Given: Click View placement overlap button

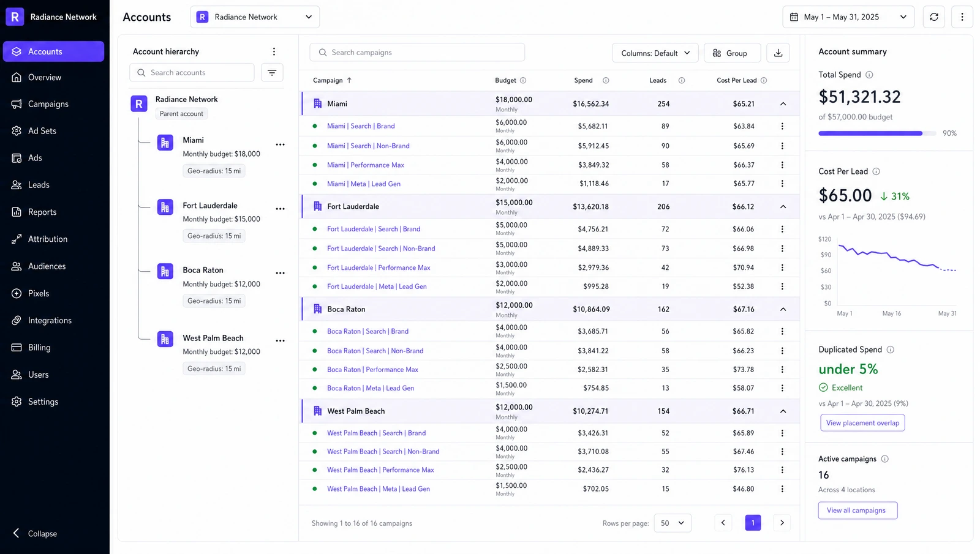Looking at the screenshot, I should click(862, 423).
